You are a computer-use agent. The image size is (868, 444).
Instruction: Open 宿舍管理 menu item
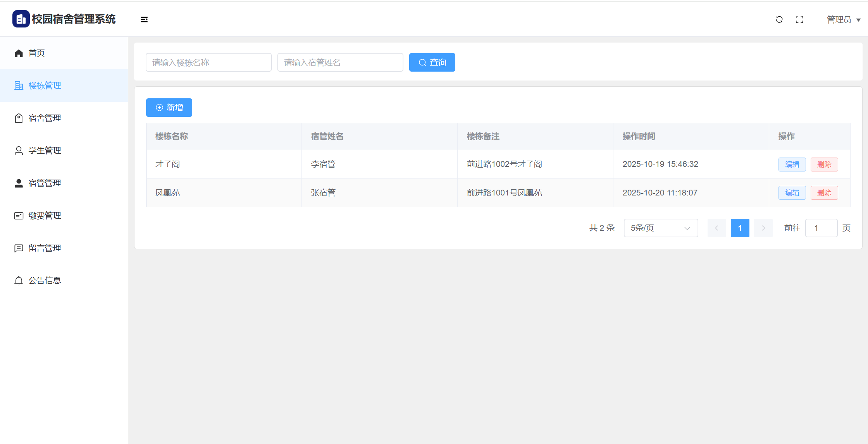click(45, 118)
